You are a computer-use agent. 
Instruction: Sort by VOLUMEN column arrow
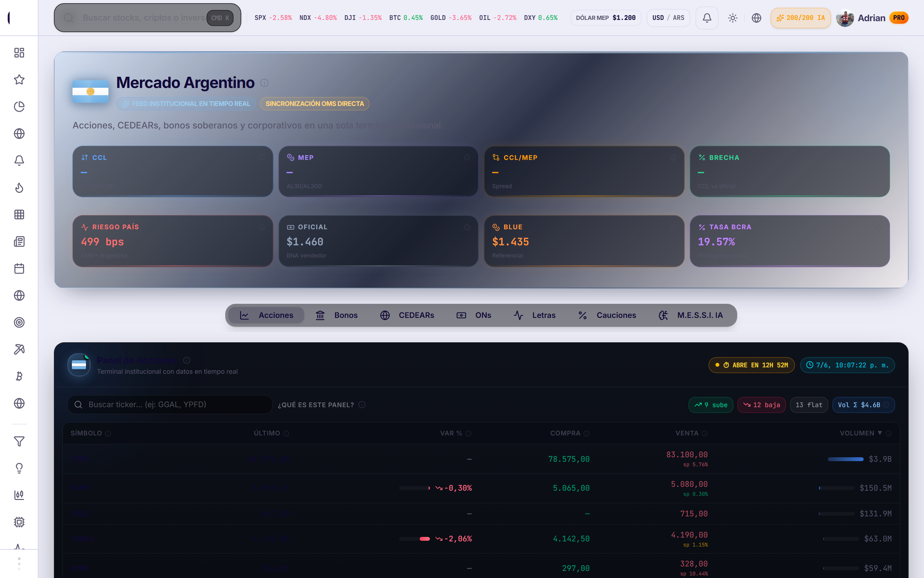[x=880, y=433]
